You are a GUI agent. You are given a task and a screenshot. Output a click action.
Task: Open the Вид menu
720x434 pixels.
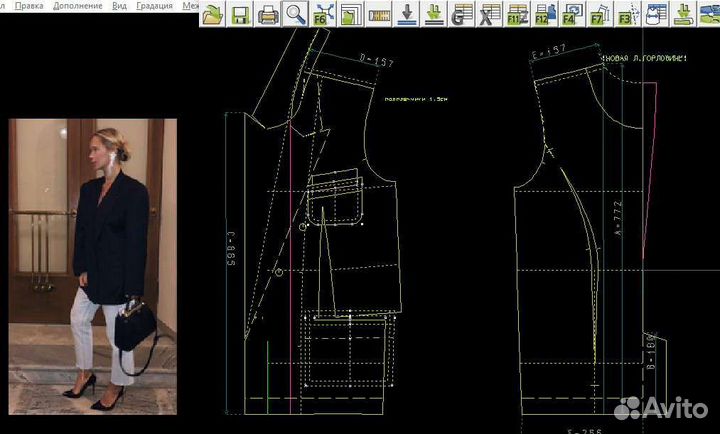[120, 6]
